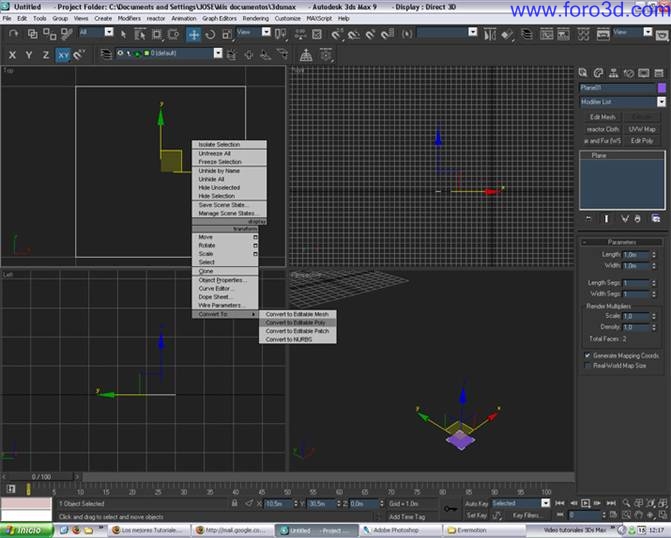
Task: Toggle the Window/Crossing selection icon
Action: 173,34
